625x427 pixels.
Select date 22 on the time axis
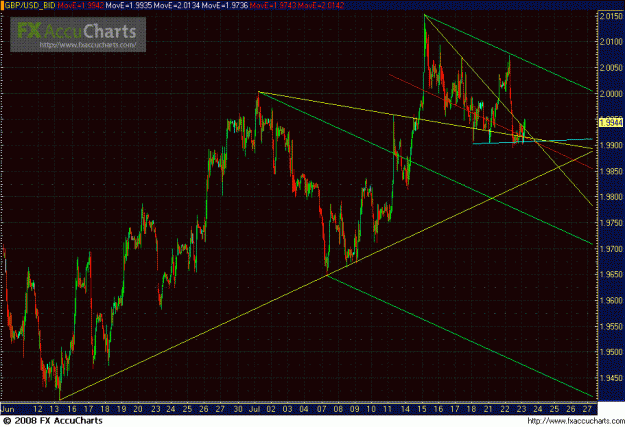click(x=505, y=409)
